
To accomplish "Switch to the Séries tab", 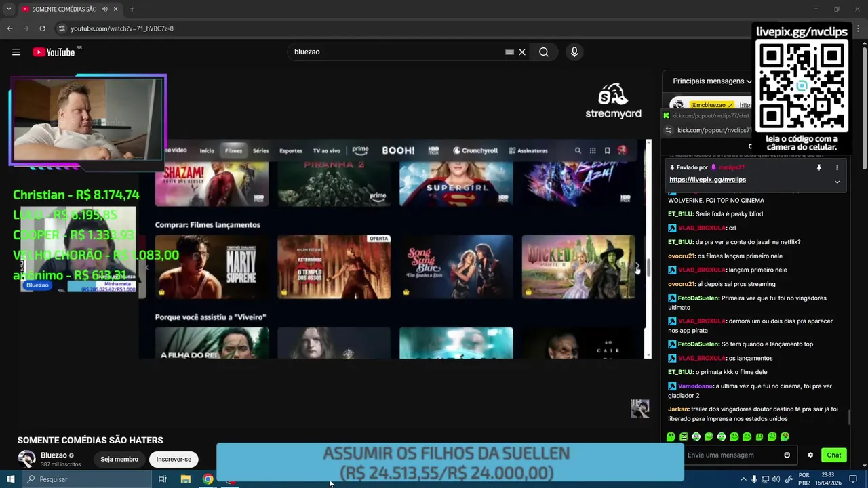I will pyautogui.click(x=260, y=150).
